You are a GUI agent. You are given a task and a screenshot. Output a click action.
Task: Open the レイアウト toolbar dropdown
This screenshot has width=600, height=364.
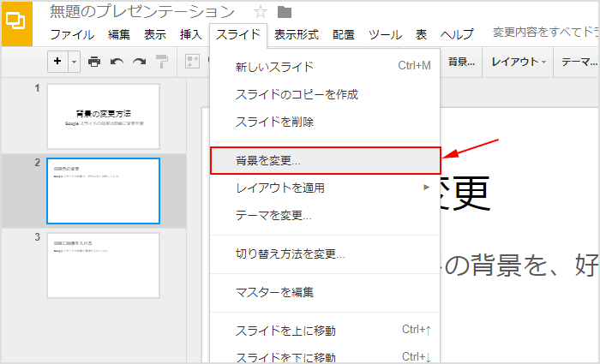pyautogui.click(x=518, y=62)
